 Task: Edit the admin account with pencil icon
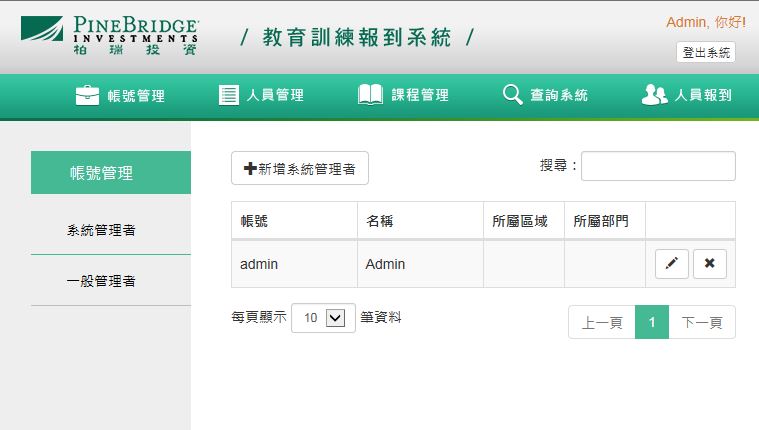pos(671,263)
